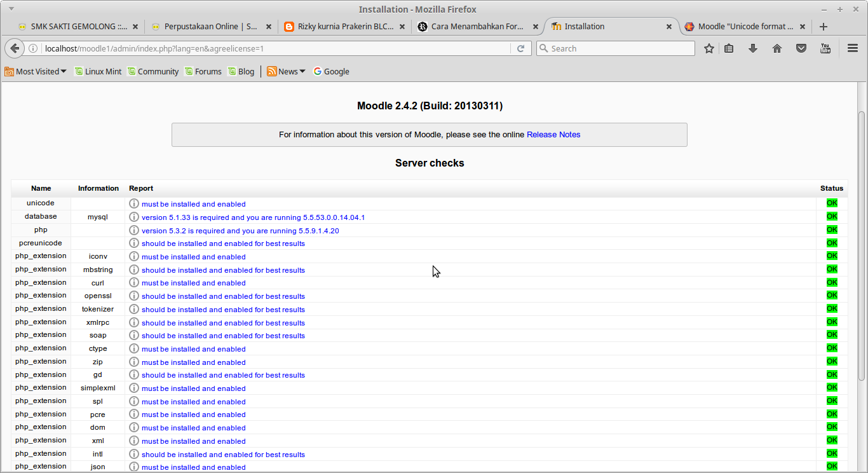Bookmark this page with the star icon

(x=709, y=48)
